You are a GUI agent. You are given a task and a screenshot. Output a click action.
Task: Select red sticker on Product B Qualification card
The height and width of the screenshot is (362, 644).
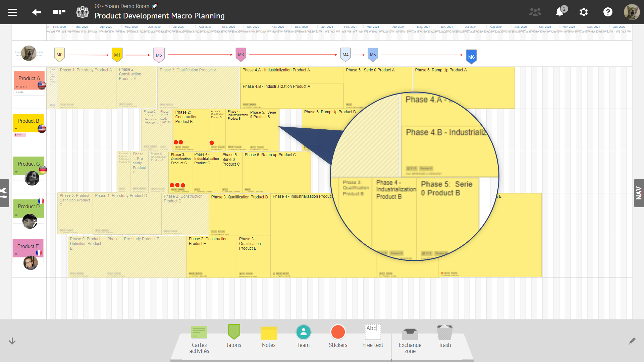(212, 143)
